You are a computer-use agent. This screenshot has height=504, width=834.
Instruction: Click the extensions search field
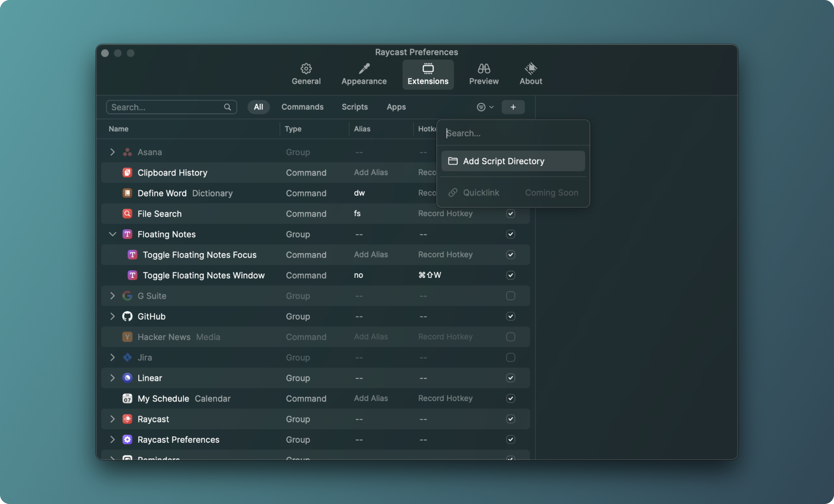(166, 107)
